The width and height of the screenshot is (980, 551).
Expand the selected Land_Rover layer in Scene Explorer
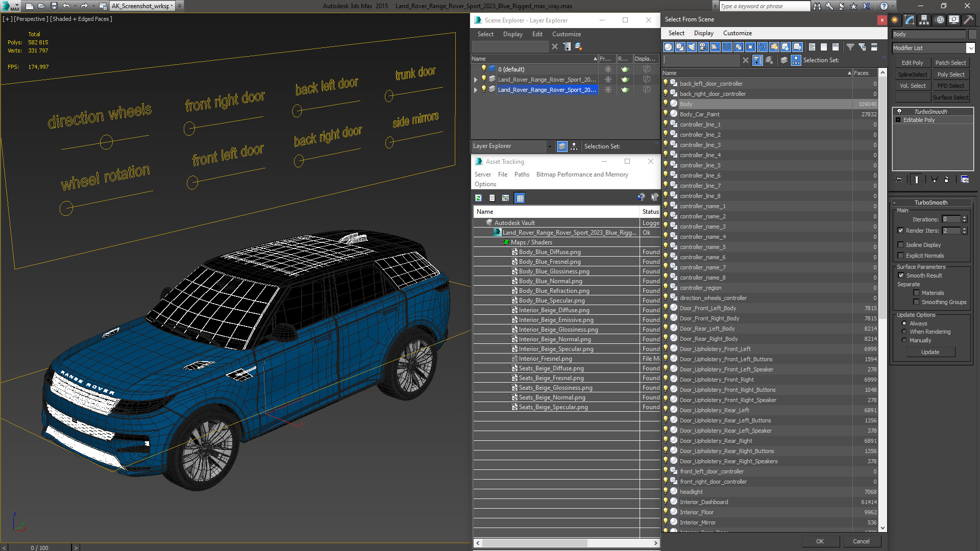click(x=476, y=90)
